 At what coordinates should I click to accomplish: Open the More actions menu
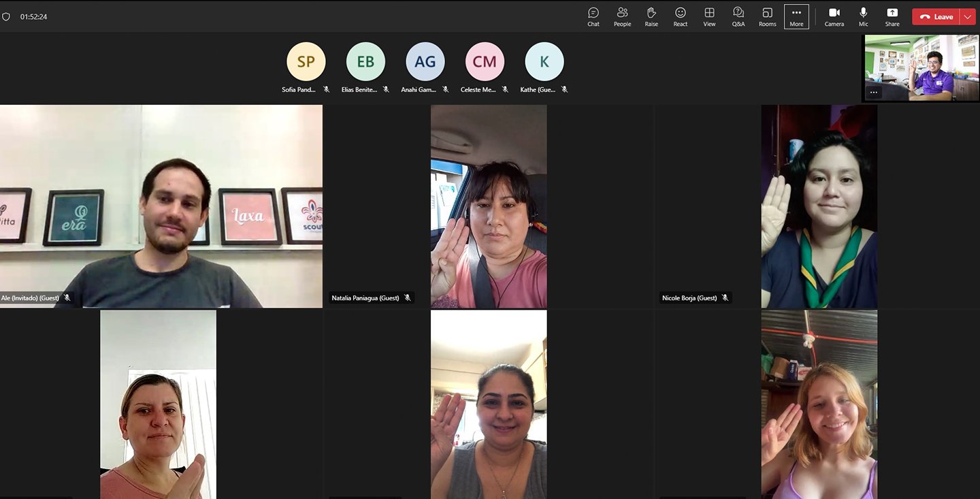click(x=796, y=16)
